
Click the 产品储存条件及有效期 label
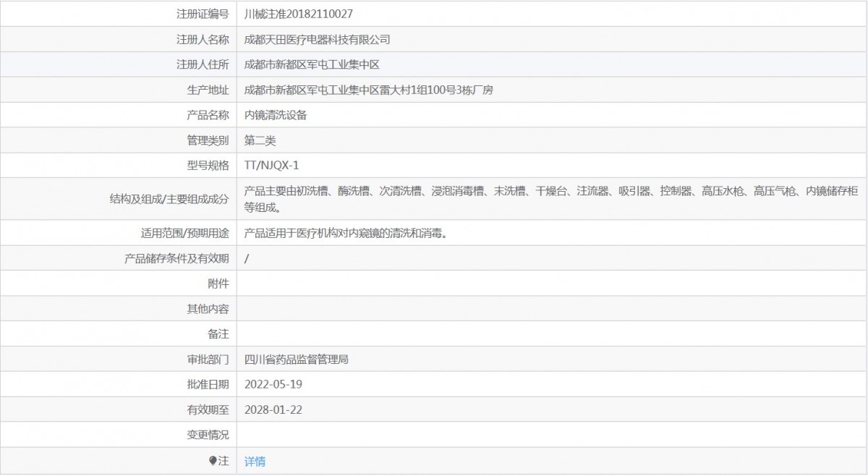pos(176,258)
